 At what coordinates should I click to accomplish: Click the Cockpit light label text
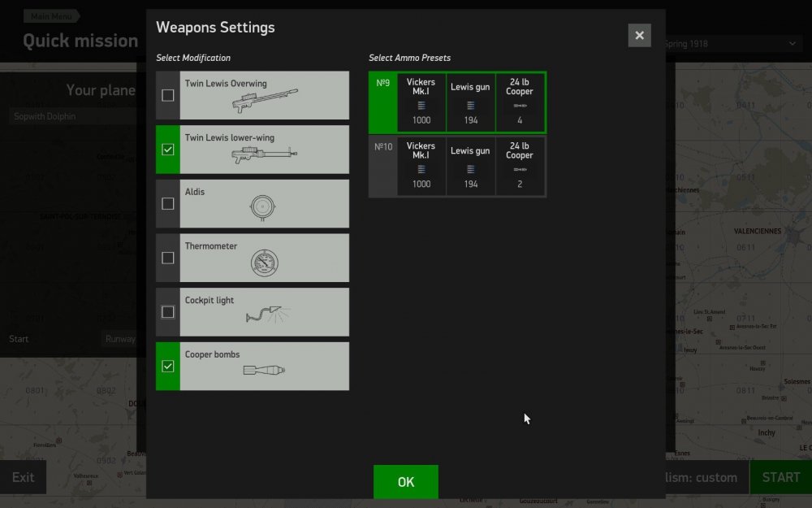209,301
